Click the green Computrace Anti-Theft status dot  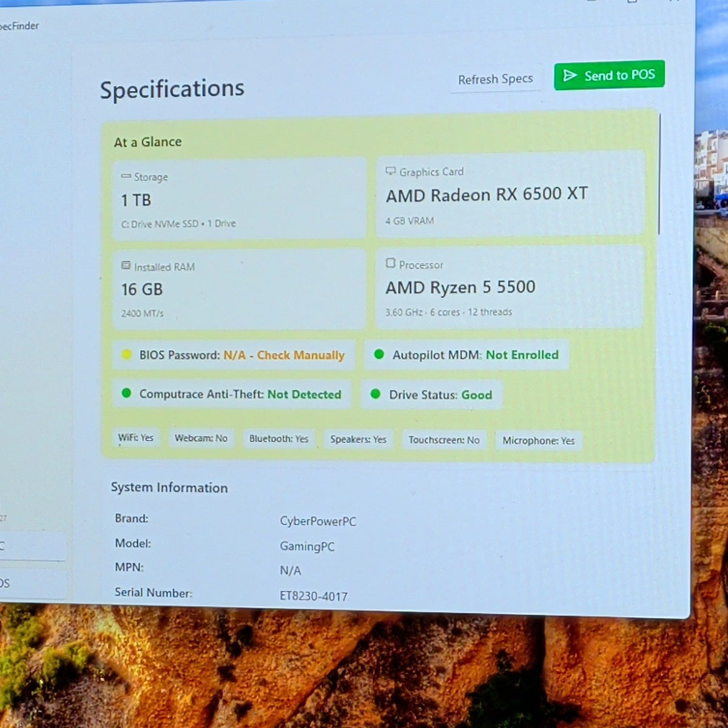(x=126, y=393)
